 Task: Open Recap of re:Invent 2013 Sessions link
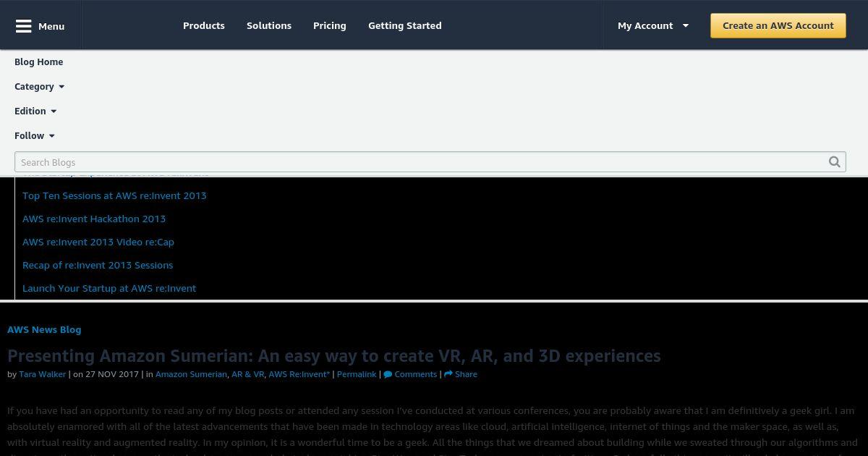click(98, 265)
